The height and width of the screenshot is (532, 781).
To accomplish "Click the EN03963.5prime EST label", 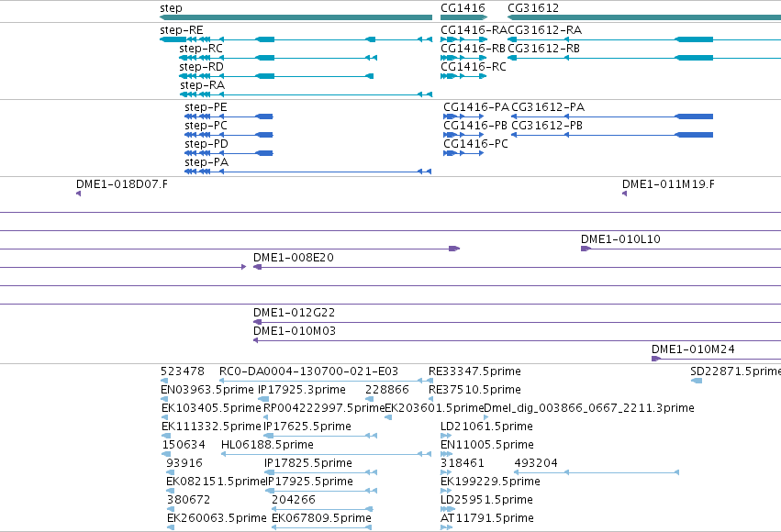I will (x=207, y=390).
